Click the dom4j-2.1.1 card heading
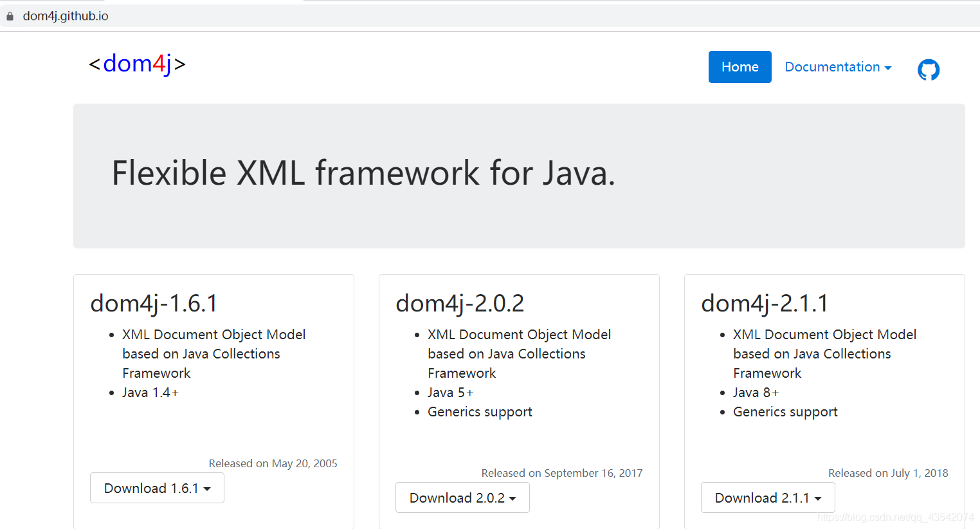This screenshot has height=529, width=980. tap(765, 303)
